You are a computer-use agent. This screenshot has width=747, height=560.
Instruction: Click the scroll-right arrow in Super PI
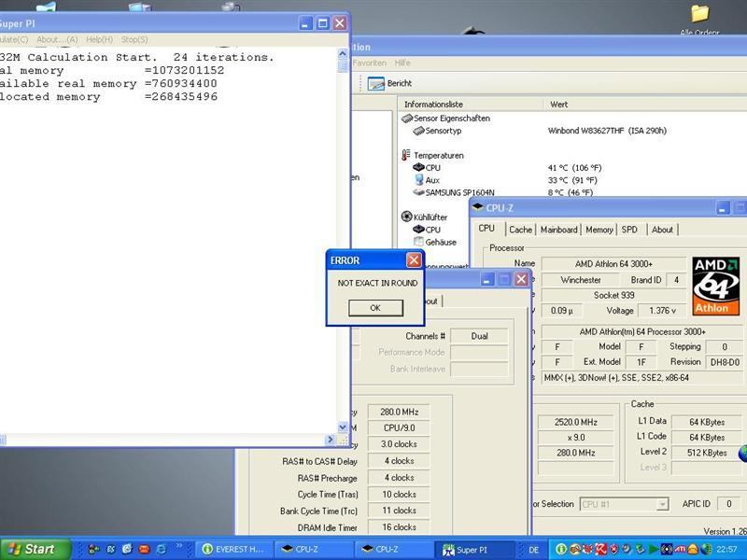tap(331, 440)
